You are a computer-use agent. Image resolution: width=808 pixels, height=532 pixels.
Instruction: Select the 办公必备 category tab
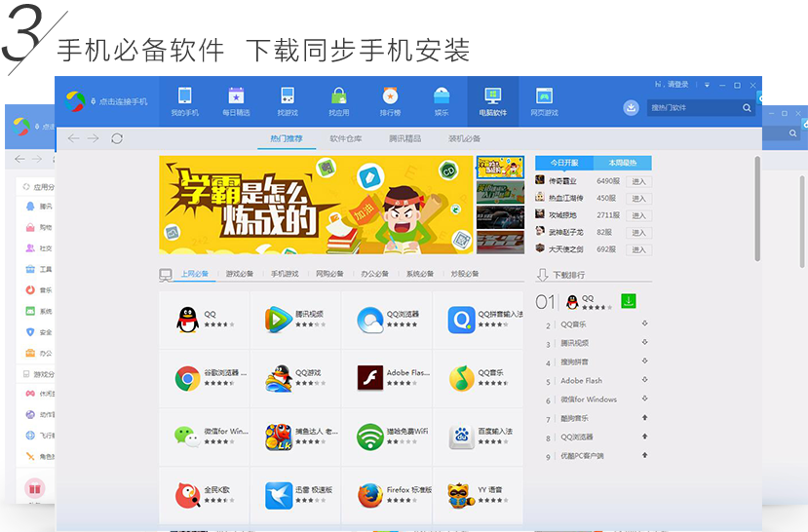point(375,274)
